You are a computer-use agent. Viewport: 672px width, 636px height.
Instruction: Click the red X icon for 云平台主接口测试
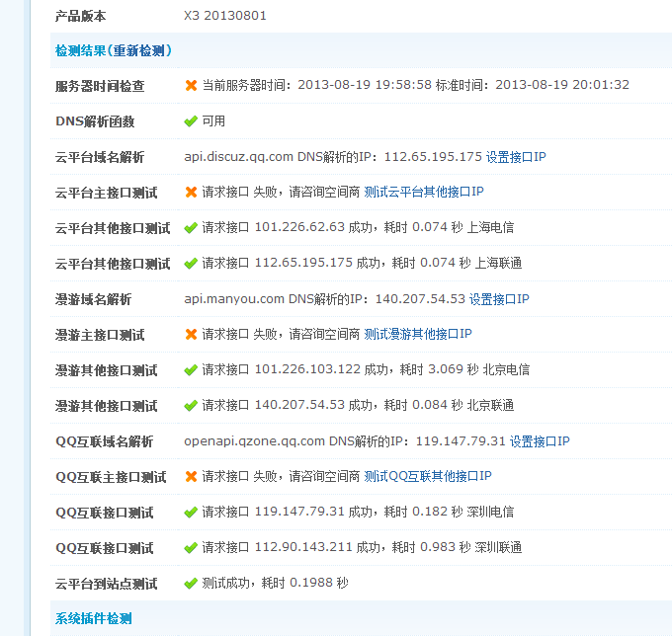click(191, 193)
